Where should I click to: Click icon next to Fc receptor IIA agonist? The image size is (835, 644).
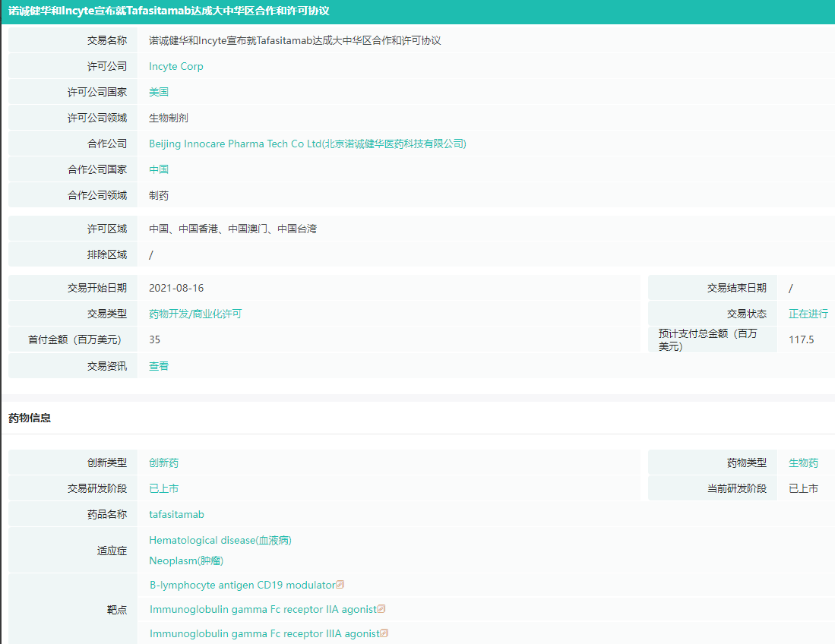coord(381,609)
